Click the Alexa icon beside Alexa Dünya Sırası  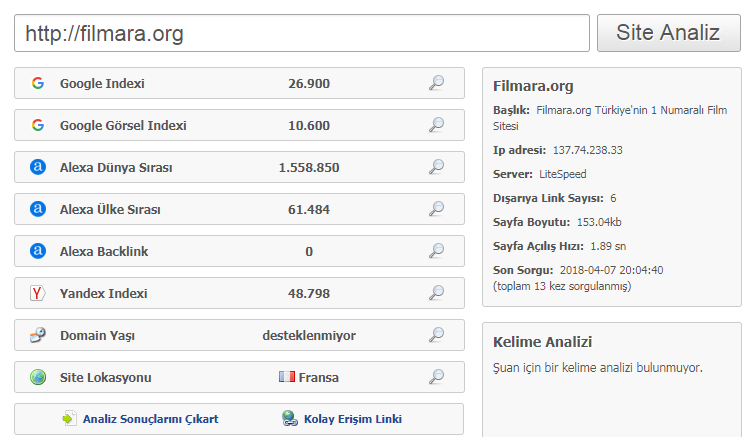(x=38, y=167)
